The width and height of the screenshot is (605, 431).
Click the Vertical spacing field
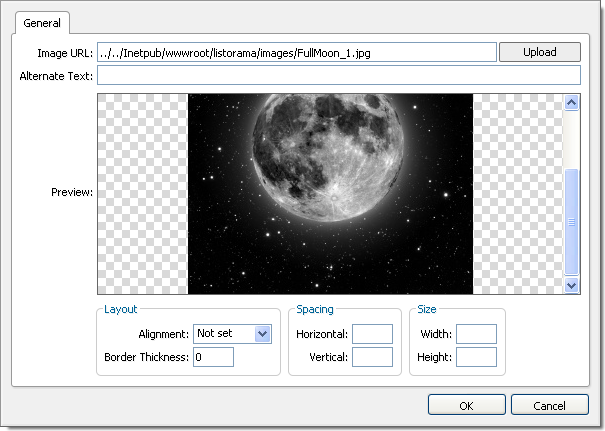372,357
